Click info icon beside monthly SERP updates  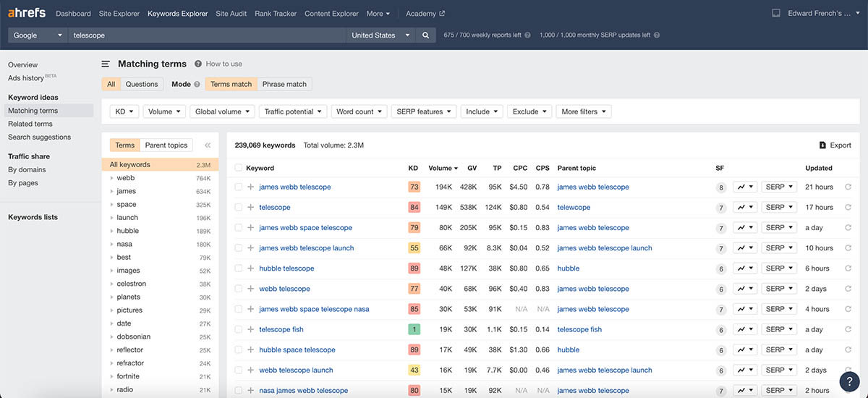coord(656,35)
